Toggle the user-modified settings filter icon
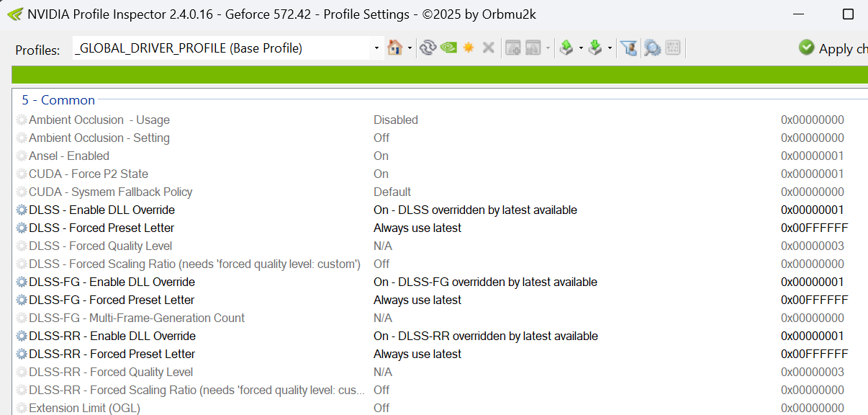Image resolution: width=868 pixels, height=415 pixels. (629, 48)
